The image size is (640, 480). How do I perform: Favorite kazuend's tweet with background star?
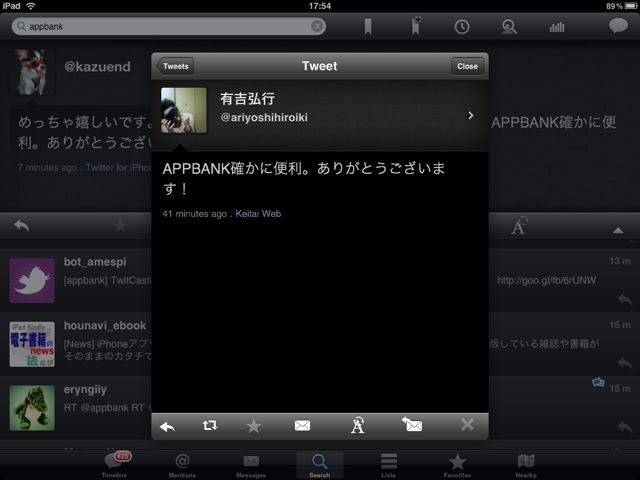pos(120,225)
